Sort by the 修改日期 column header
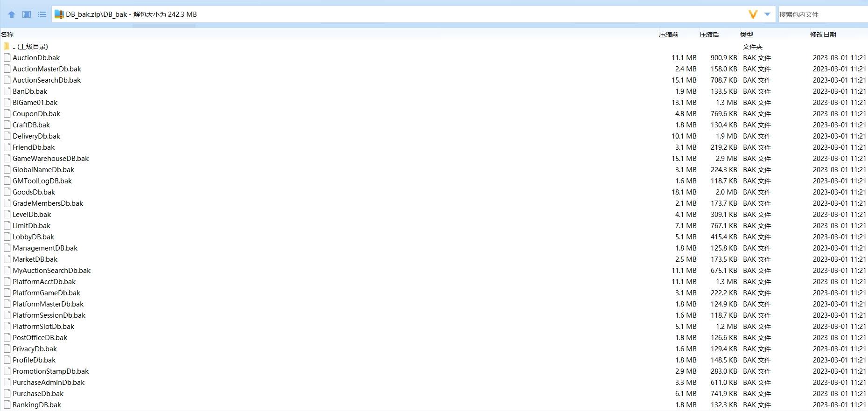This screenshot has width=868, height=411. pos(823,35)
